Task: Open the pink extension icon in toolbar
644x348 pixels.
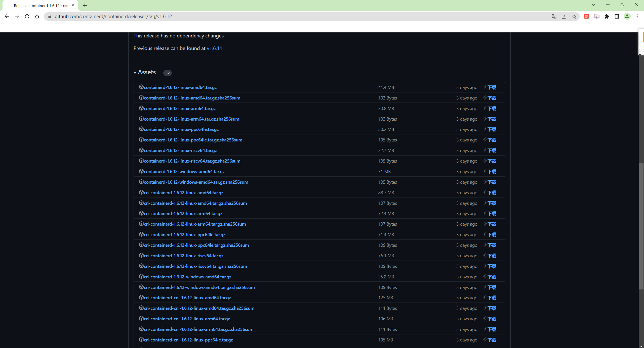Action: pyautogui.click(x=597, y=16)
